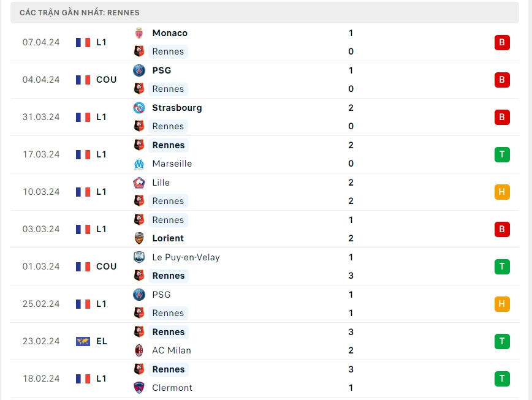Click the Strasbourg club crest icon
This screenshot has height=400, width=532.
(x=139, y=108)
